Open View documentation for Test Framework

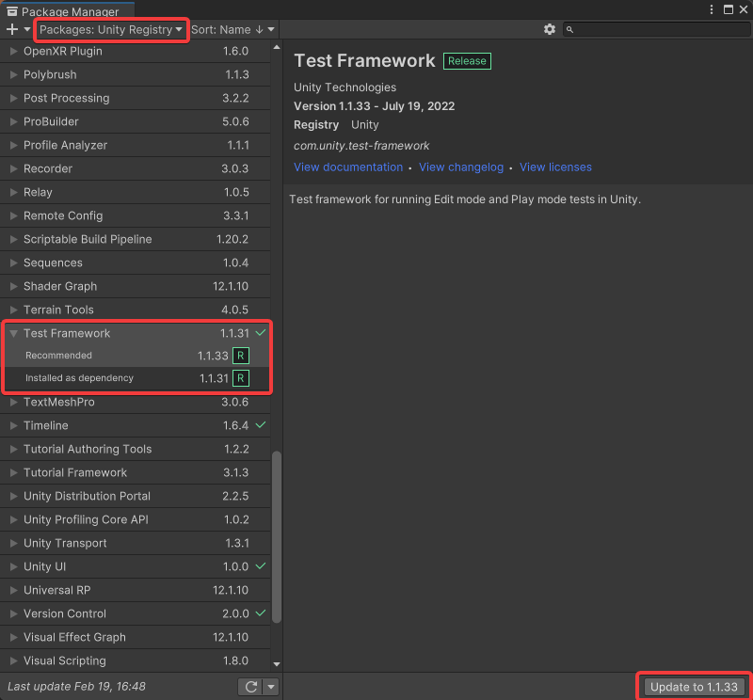(x=347, y=167)
